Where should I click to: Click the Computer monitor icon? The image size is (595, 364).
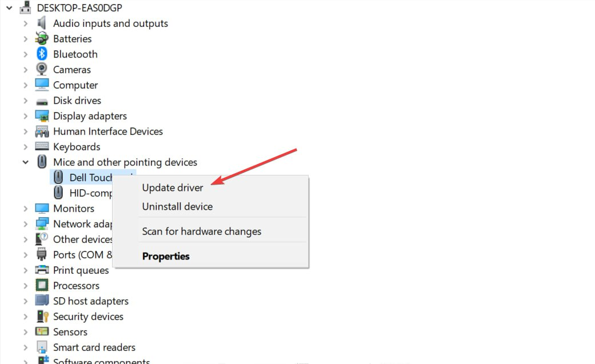pyautogui.click(x=42, y=85)
